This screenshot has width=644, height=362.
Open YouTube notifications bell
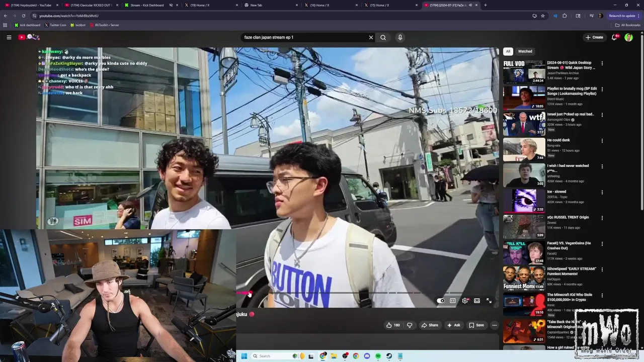coord(614,37)
